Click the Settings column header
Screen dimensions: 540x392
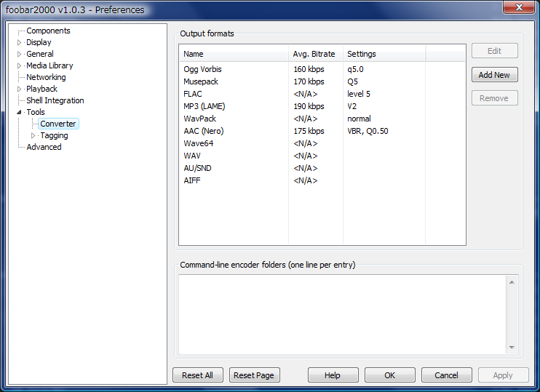[384, 54]
